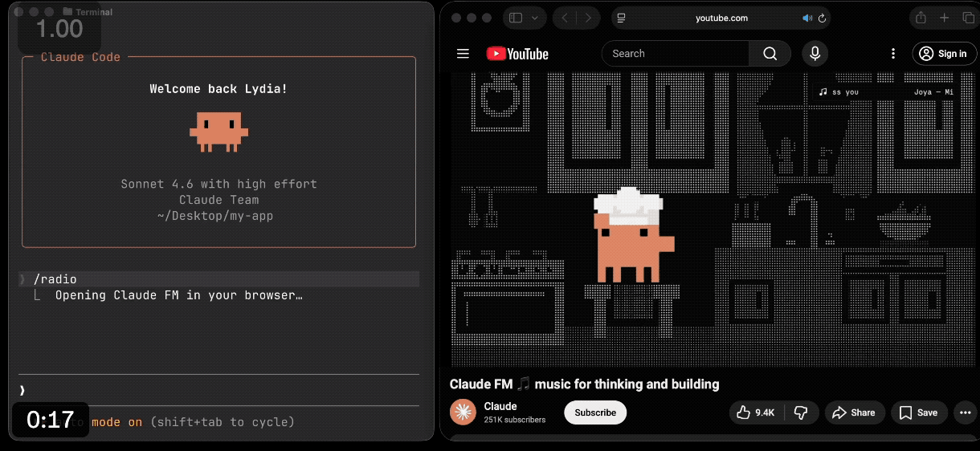Viewport: 980px width, 451px height.
Task: Save the video to a playlist
Action: 919,412
